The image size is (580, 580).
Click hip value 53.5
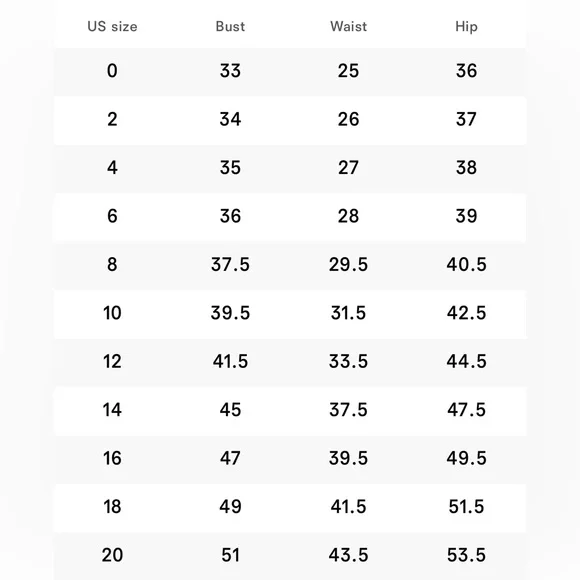(466, 555)
